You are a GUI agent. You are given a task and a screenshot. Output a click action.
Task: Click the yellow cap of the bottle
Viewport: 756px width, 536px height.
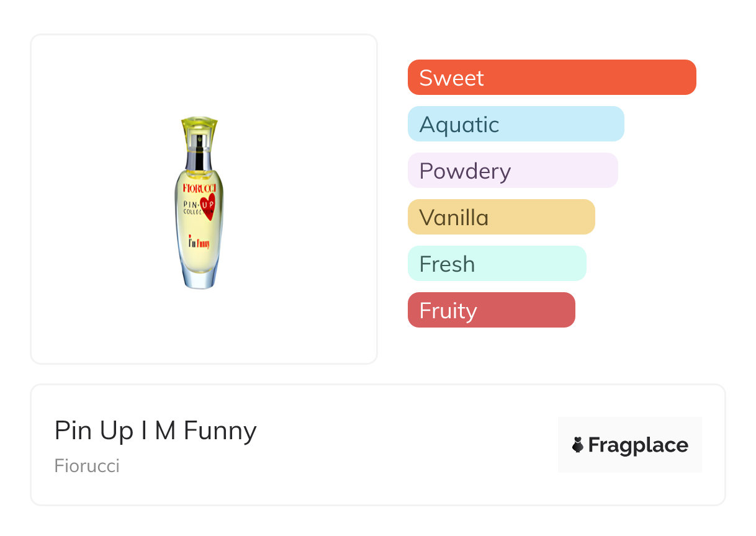[199, 127]
